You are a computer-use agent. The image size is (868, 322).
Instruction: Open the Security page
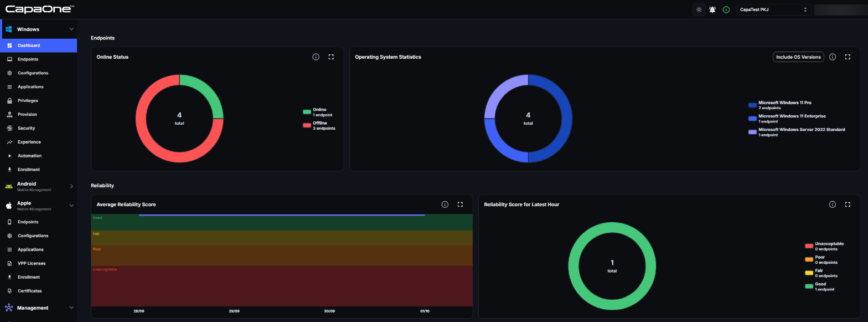tap(39, 128)
